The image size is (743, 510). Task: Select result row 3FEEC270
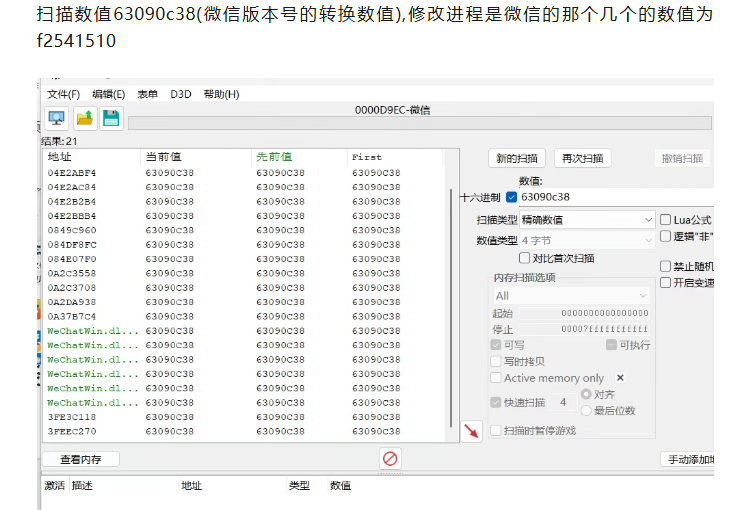pos(245,431)
